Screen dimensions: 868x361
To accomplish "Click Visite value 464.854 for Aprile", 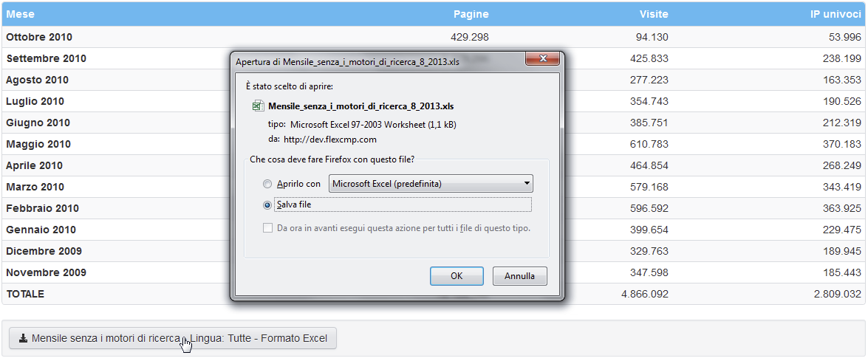I will coord(649,165).
